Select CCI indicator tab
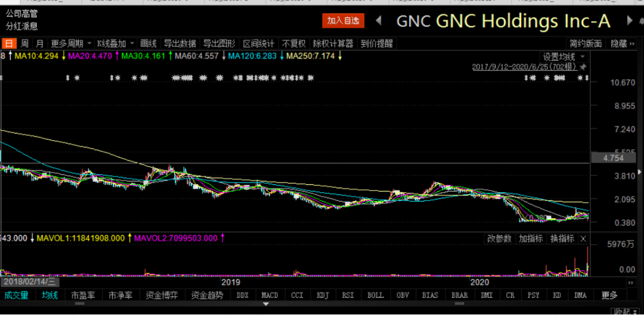The image size is (644, 315). (x=297, y=295)
